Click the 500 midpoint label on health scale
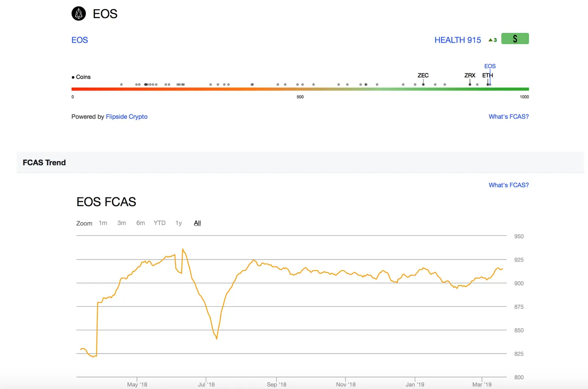588x389 pixels. pos(300,97)
